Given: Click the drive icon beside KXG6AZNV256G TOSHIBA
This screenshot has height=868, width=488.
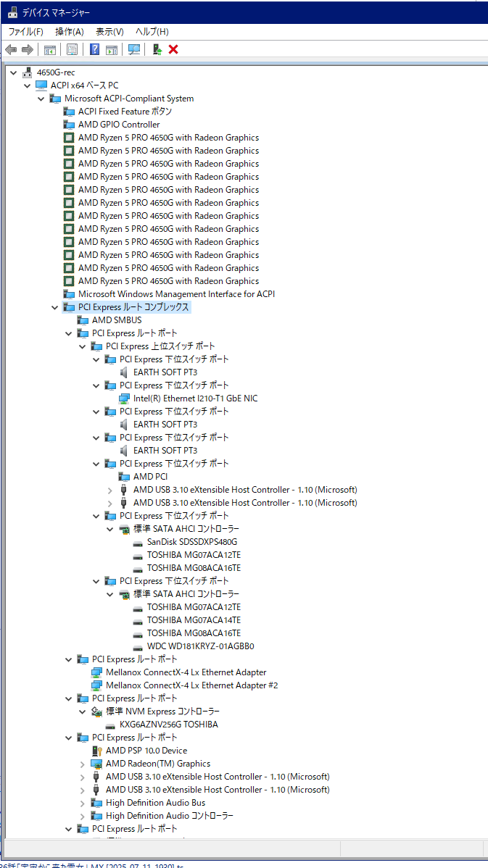Looking at the screenshot, I should click(110, 725).
